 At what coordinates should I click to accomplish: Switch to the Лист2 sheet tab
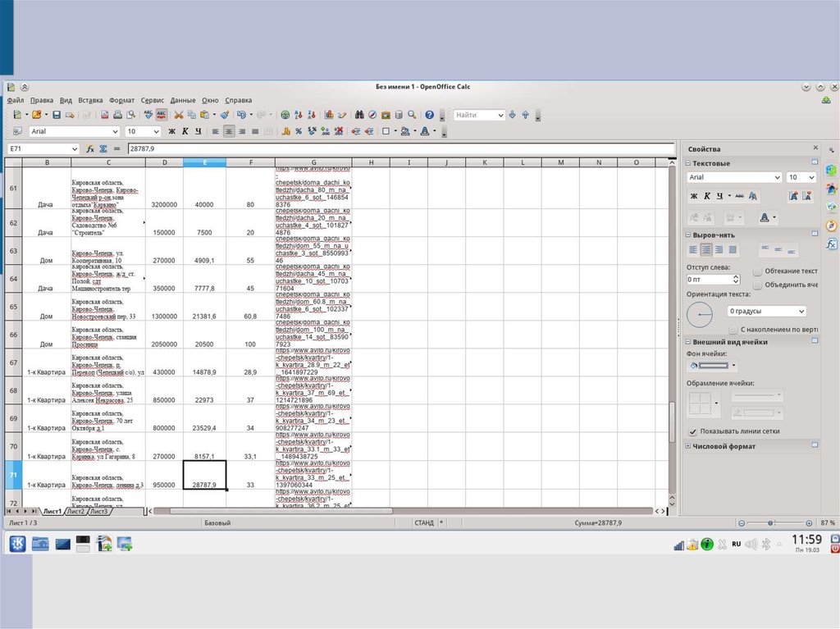tap(75, 512)
